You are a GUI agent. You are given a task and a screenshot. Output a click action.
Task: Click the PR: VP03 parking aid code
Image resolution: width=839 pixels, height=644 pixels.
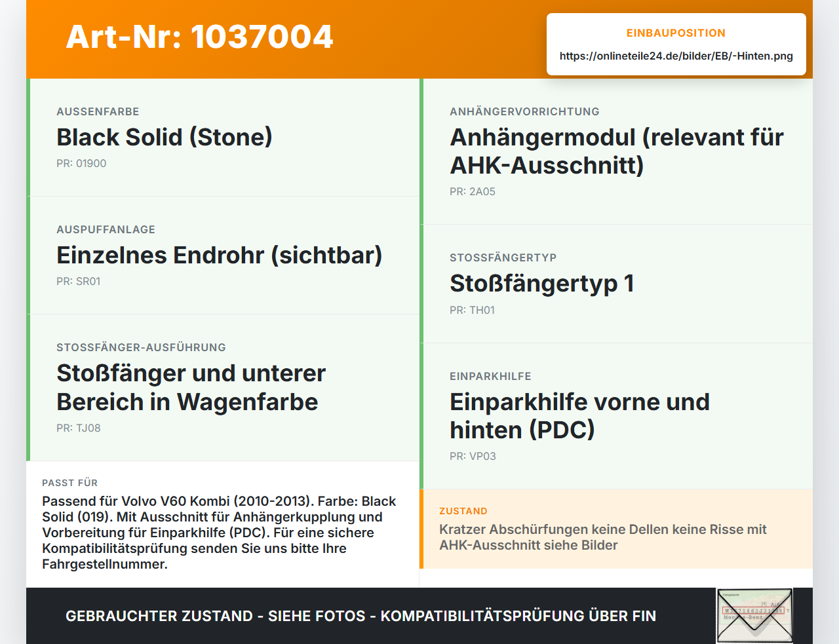pos(473,457)
